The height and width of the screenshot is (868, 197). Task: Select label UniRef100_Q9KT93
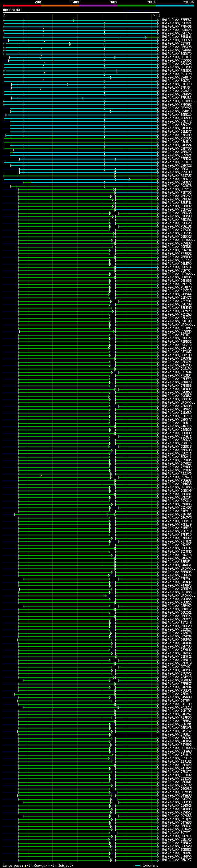177,321
